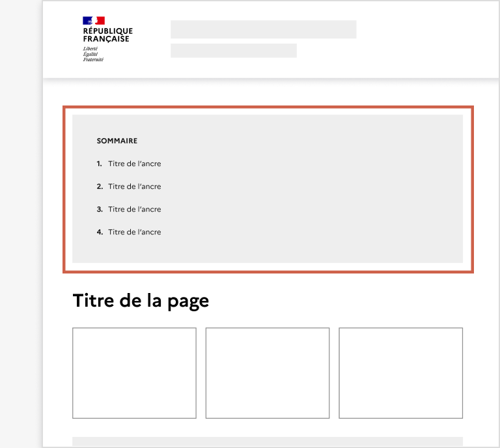The width and height of the screenshot is (500, 448).
Task: Select the third 'Titre de l'ancre' link
Action: [134, 209]
